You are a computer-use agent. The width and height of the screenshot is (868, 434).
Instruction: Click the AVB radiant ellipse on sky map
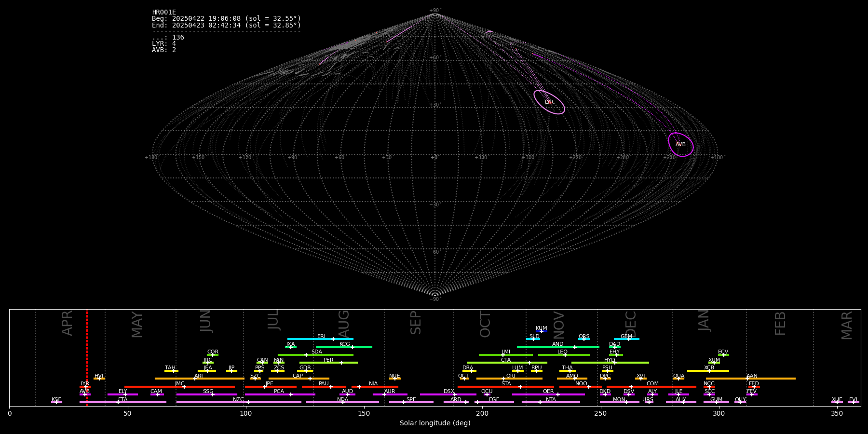(x=681, y=145)
